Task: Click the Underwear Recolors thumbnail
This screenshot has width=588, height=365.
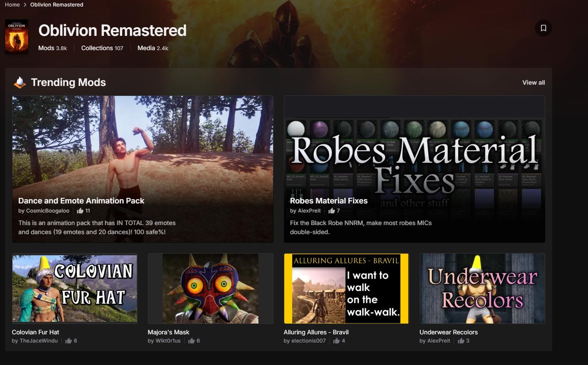Action: tap(482, 289)
